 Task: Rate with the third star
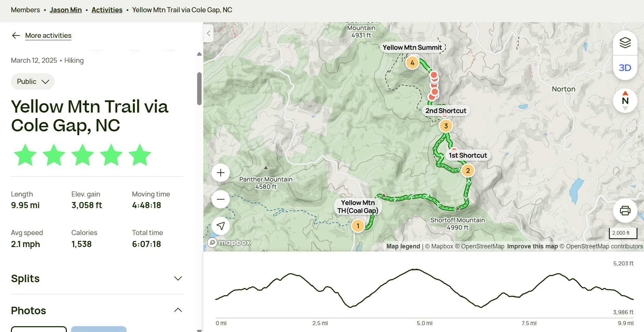[83, 155]
